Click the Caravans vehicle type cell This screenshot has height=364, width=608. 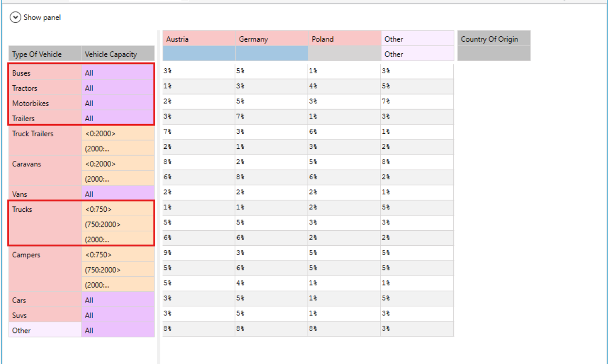45,171
